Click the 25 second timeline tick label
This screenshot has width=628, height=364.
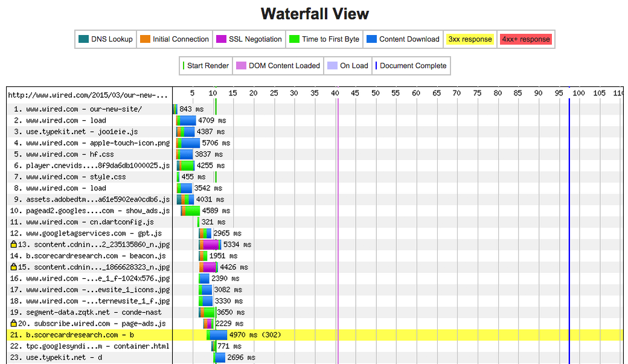click(x=274, y=94)
